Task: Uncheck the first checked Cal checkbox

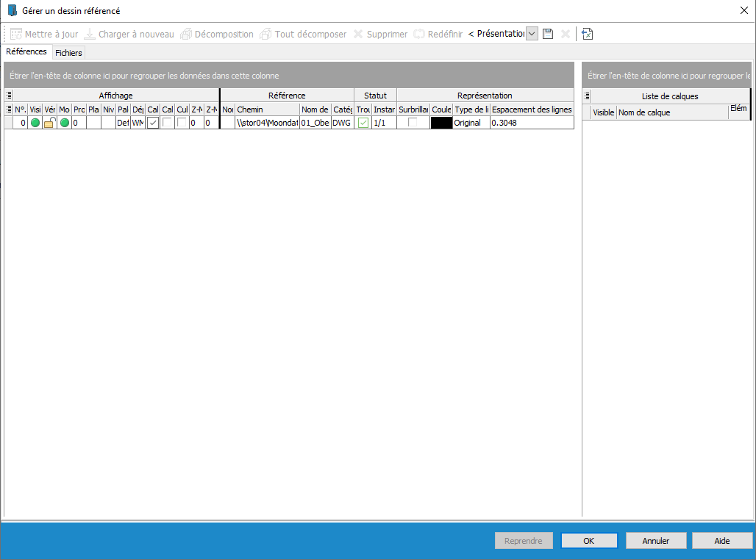Action: (153, 123)
